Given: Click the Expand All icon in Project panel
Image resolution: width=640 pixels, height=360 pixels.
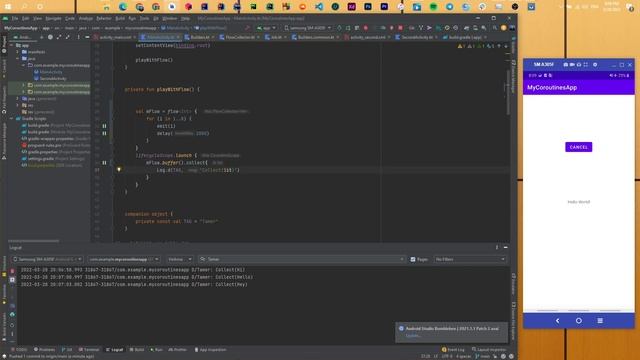Looking at the screenshot, I should click(x=59, y=37).
